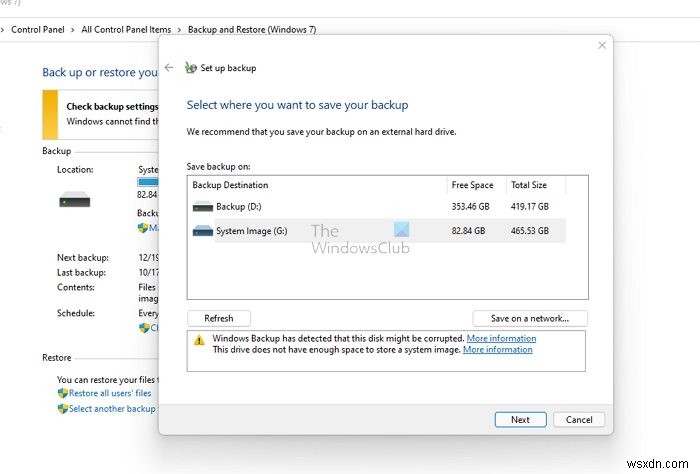Select the System Image (G:) row

pyautogui.click(x=379, y=231)
